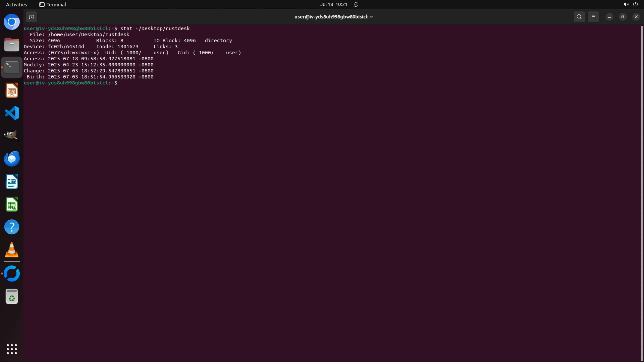Click the terminal search icon

pyautogui.click(x=579, y=17)
